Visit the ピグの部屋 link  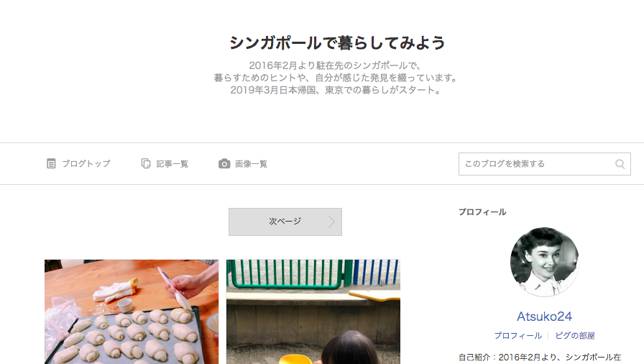point(574,336)
